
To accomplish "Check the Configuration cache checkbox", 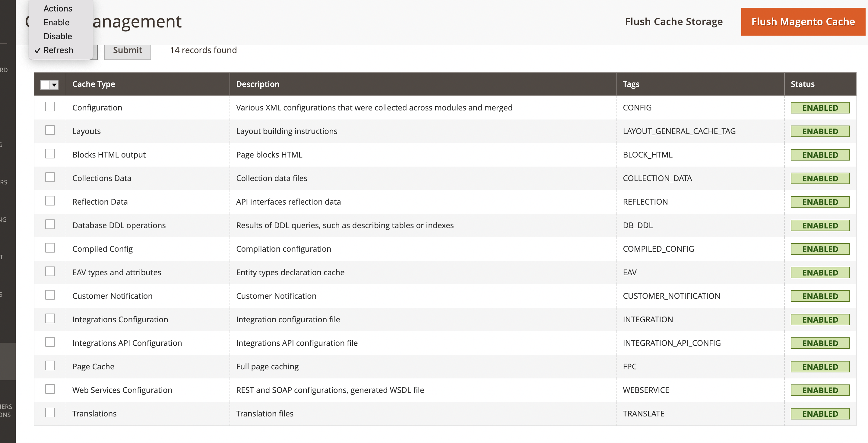I will tap(50, 107).
